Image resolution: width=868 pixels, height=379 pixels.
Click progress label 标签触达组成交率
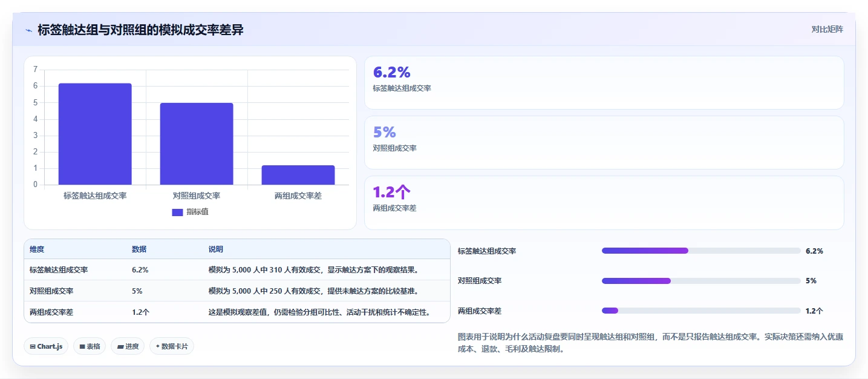(487, 251)
